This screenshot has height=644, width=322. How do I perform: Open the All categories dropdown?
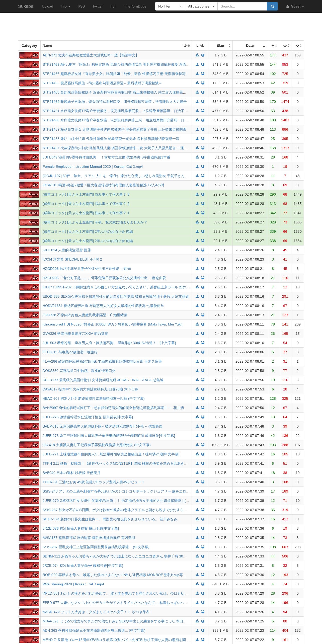[x=201, y=6]
